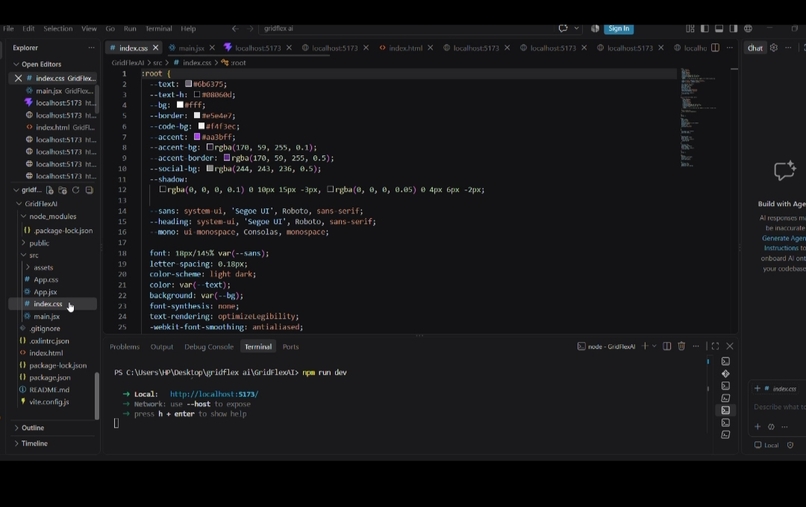This screenshot has width=806, height=507.
Task: Click the index.css context chip in the chat
Action: pos(781,389)
